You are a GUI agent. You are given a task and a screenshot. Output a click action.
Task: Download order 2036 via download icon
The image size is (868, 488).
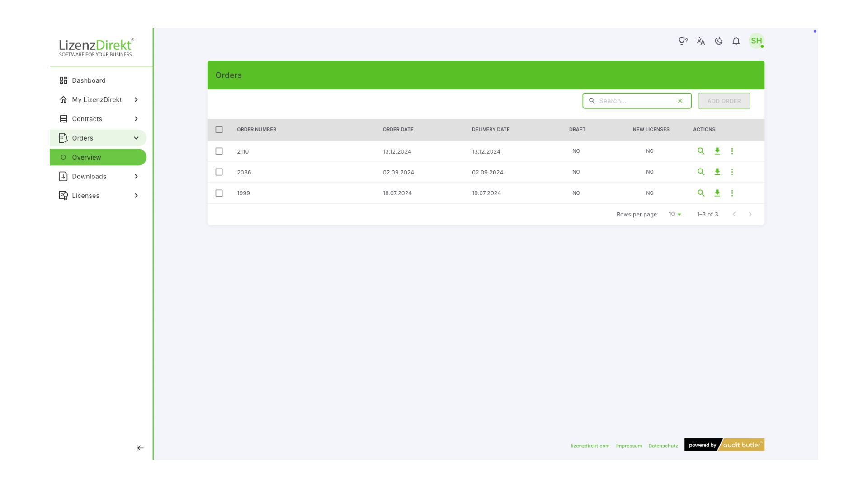[717, 172]
